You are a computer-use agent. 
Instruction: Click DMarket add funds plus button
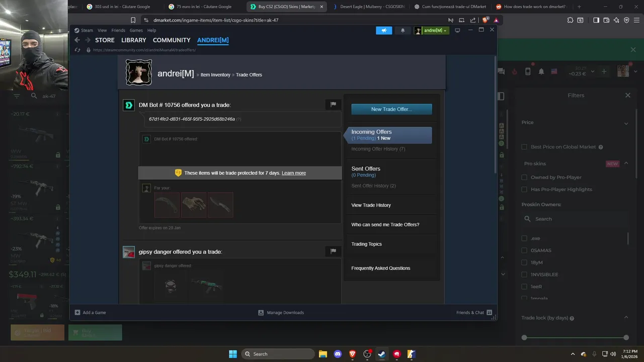coord(604,71)
